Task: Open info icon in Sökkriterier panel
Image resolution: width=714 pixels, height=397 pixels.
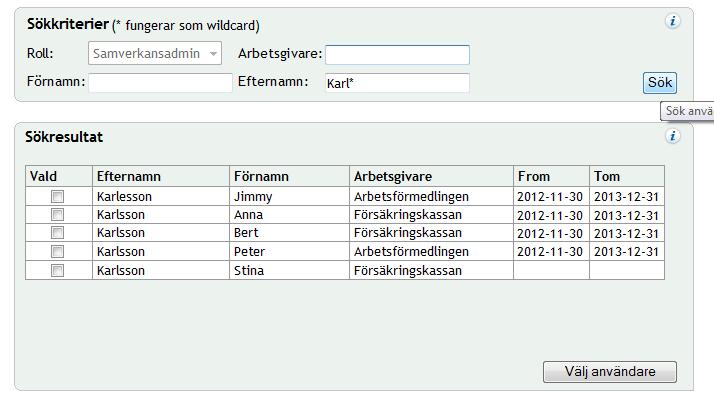Action: coord(673,21)
